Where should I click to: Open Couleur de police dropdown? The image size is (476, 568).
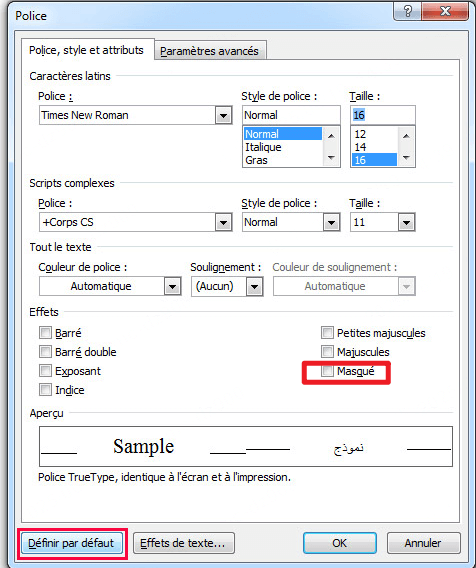click(x=172, y=287)
